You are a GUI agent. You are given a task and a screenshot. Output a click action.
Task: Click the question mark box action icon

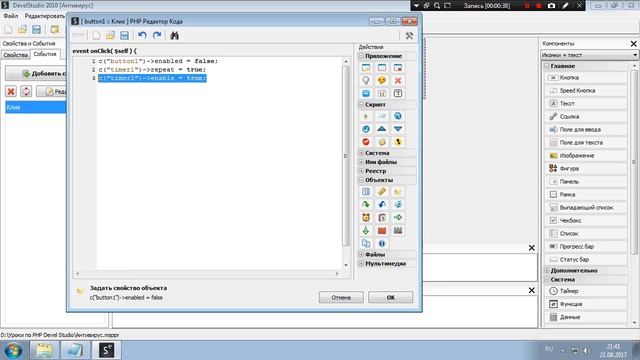(398, 93)
